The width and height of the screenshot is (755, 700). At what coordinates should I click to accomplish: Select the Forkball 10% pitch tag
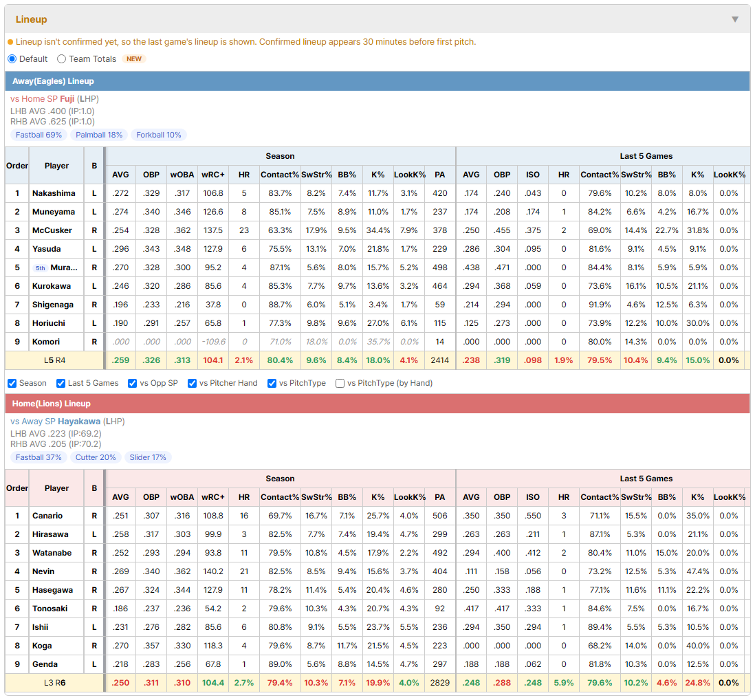tap(159, 135)
